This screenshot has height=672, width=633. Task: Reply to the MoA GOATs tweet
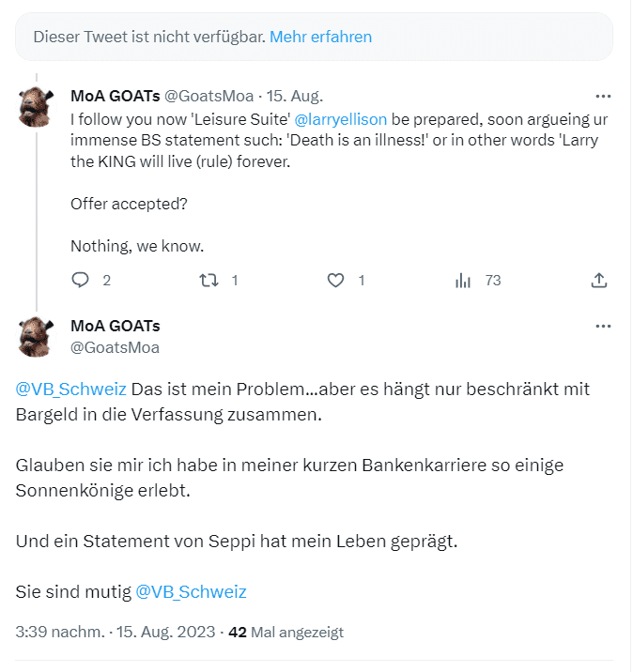[81, 280]
